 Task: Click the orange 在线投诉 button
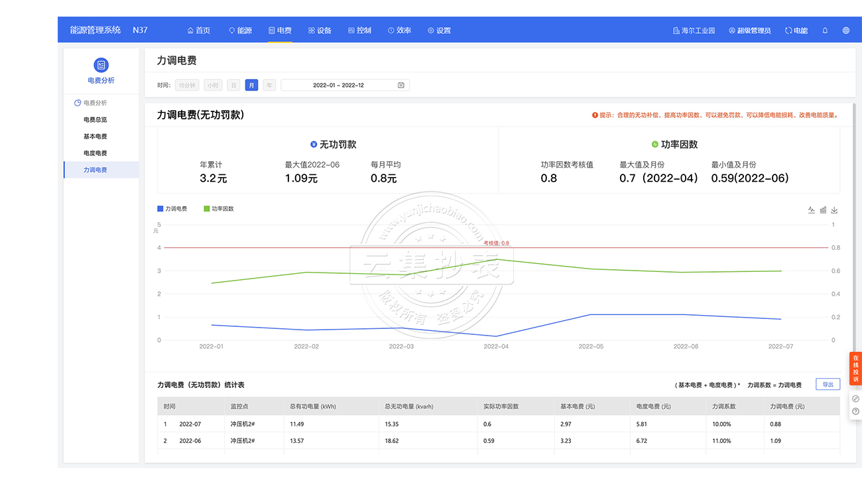click(x=855, y=369)
